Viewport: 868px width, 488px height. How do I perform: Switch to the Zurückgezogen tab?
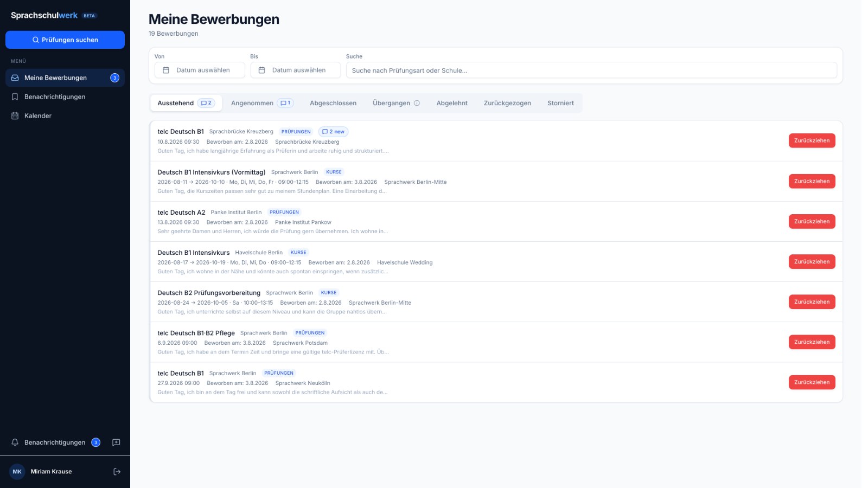(507, 103)
